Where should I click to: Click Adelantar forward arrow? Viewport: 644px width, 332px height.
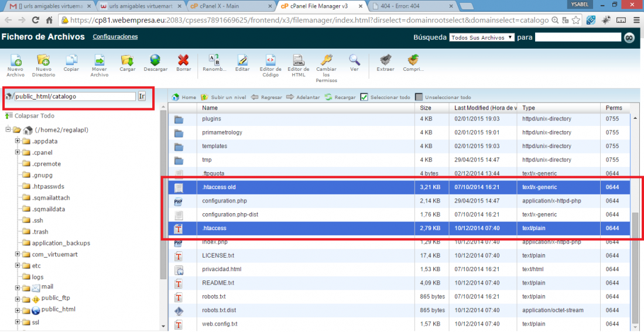tap(303, 97)
